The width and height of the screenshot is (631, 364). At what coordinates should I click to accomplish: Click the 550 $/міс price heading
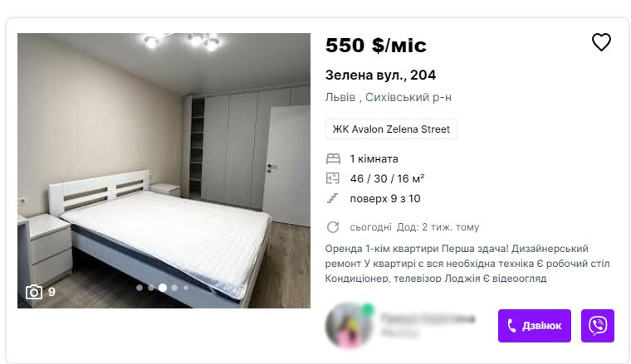[x=376, y=45]
